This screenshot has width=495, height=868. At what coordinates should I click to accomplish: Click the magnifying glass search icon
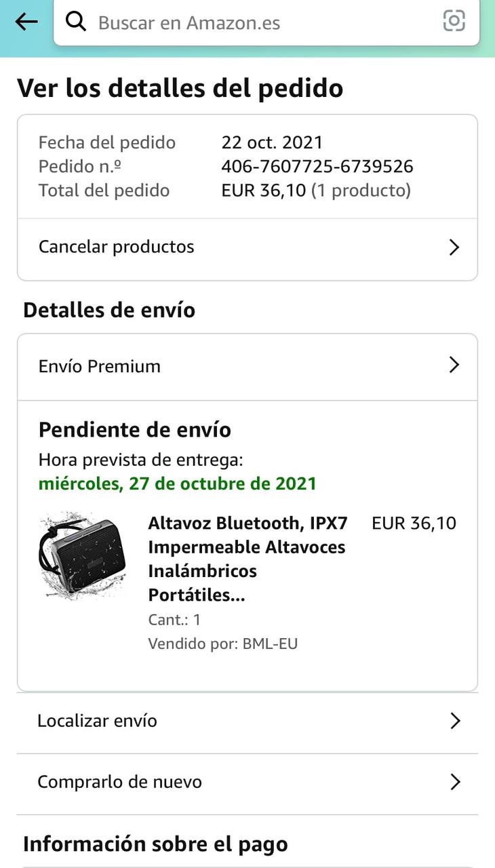[x=76, y=22]
